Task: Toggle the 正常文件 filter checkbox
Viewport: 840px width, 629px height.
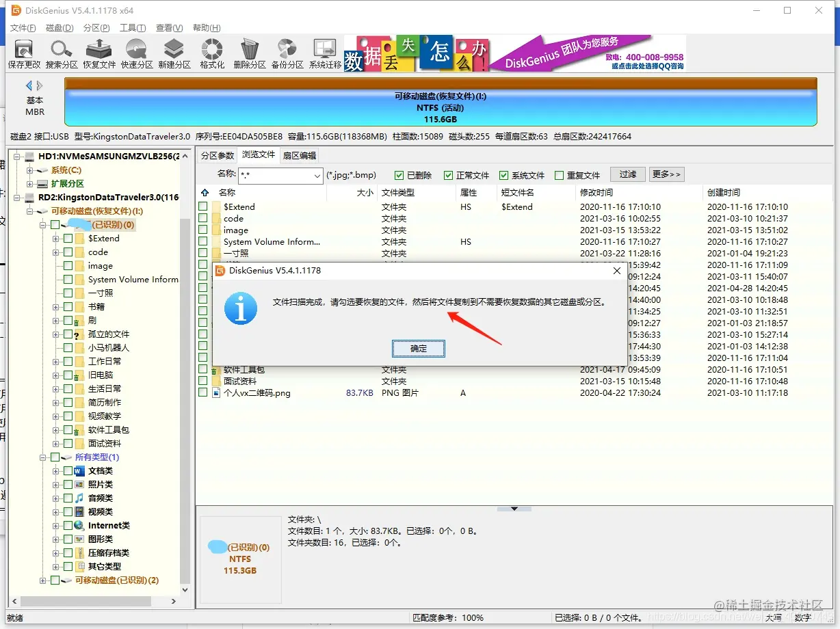Action: pyautogui.click(x=449, y=175)
